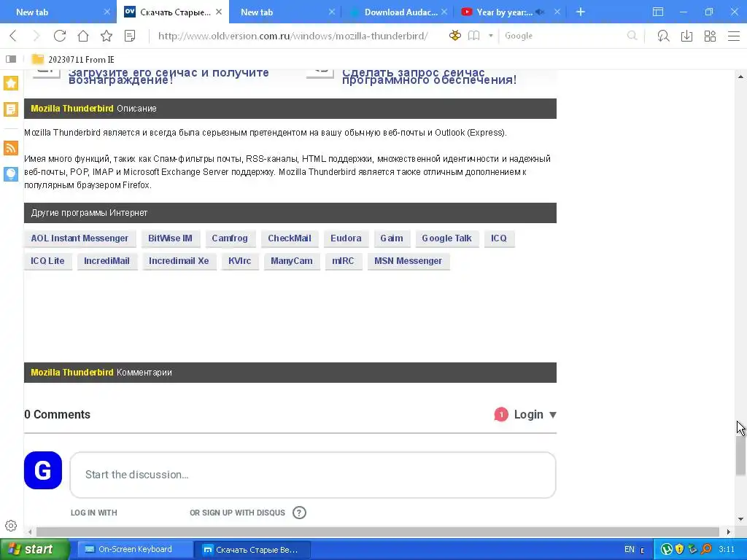Open KVIrc program link
This screenshot has width=747, height=560.
(x=239, y=261)
